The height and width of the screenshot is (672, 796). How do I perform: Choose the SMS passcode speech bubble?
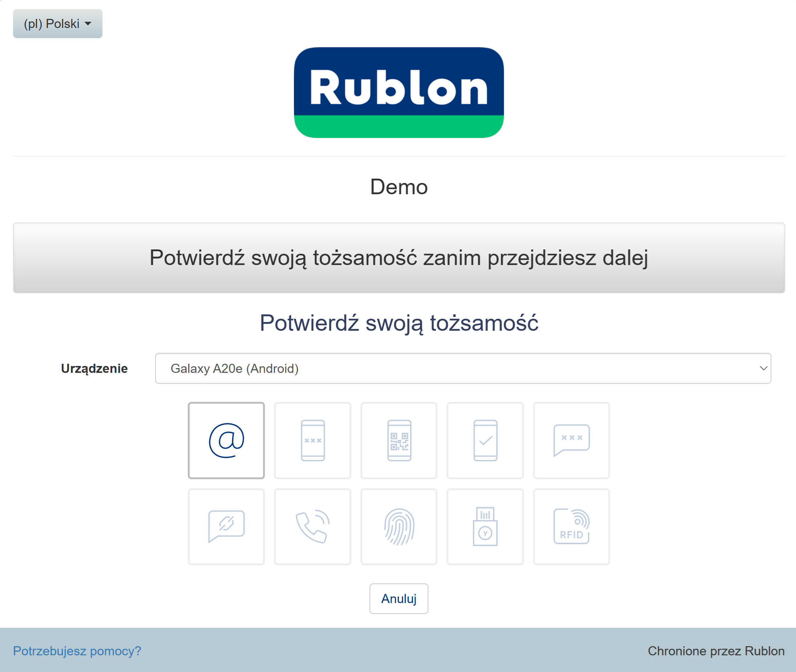click(571, 440)
